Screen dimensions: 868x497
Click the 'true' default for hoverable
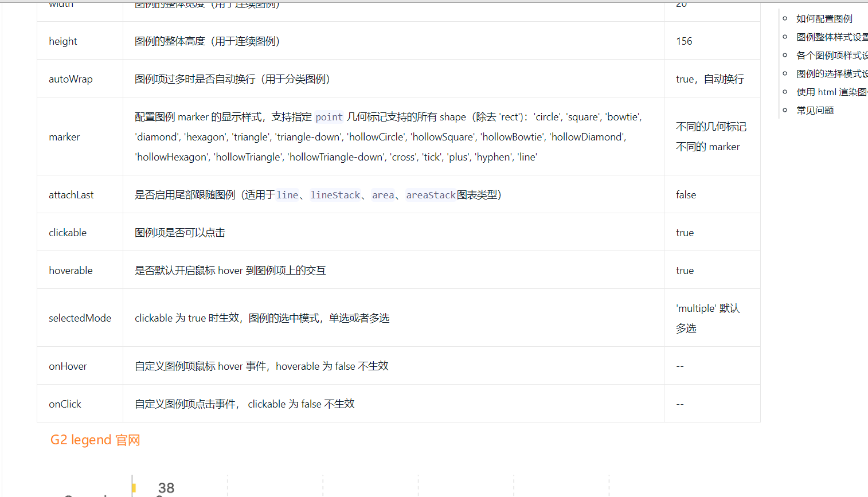[x=685, y=271]
